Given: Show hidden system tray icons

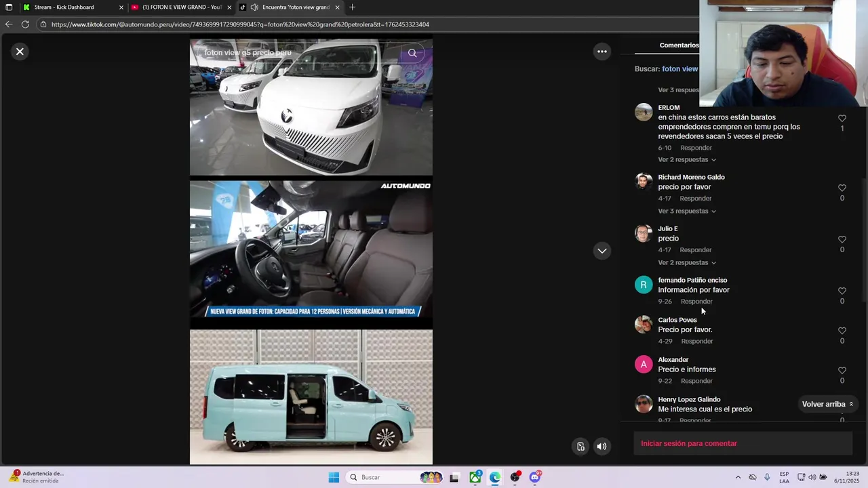Looking at the screenshot, I should tap(738, 477).
